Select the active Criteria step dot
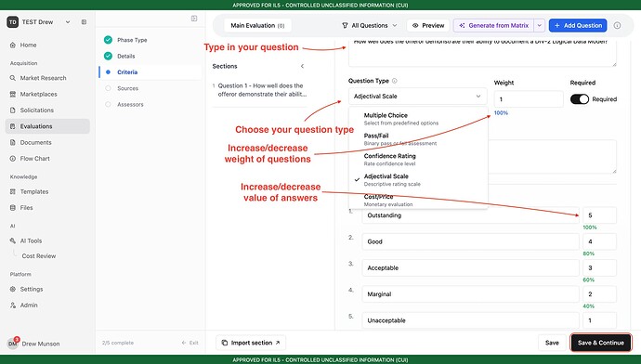 (x=108, y=71)
